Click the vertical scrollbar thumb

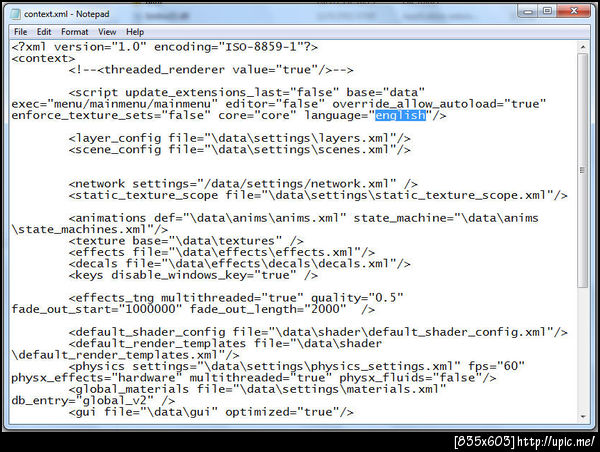(583, 170)
